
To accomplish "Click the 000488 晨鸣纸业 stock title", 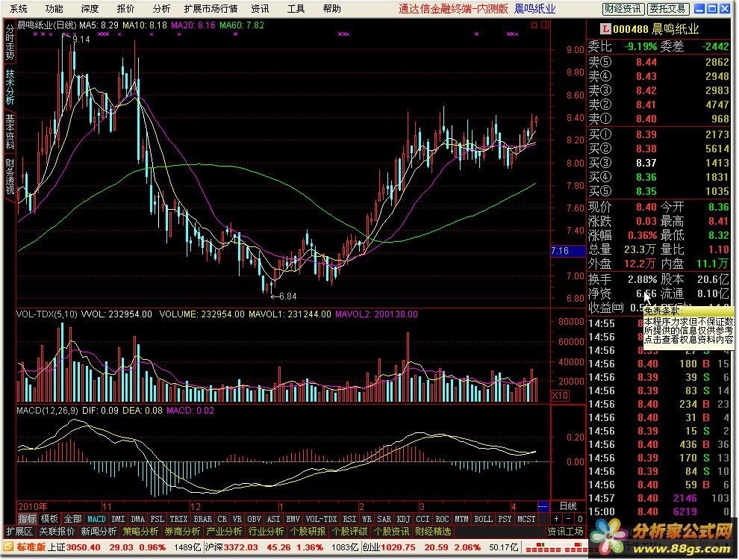I will 655,29.
